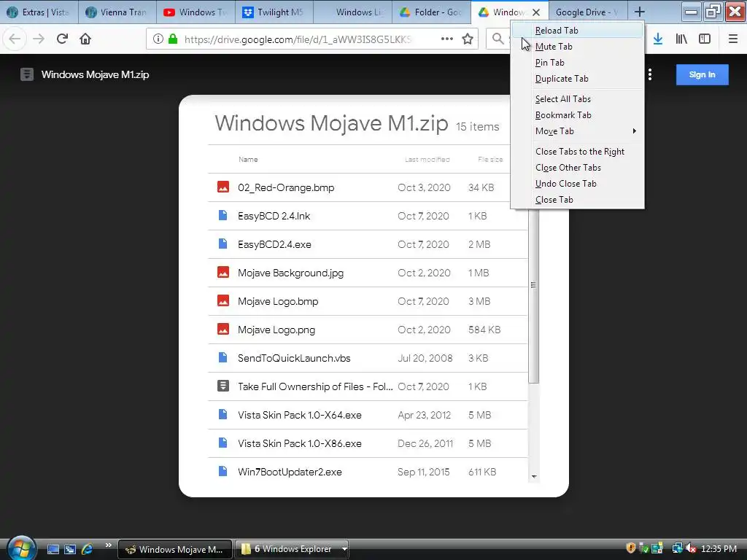Switch to the YouTube Windows tab
Screen dimensions: 747x560
click(196, 12)
